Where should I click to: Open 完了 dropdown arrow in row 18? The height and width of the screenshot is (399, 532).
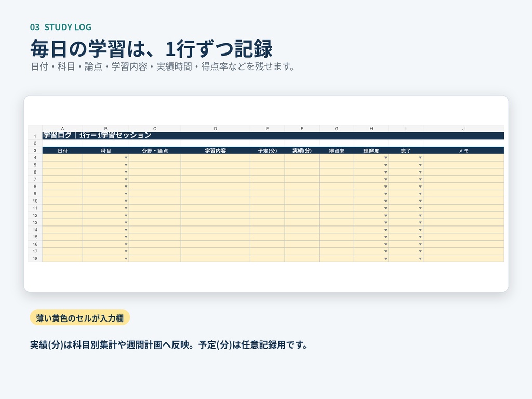click(x=420, y=259)
